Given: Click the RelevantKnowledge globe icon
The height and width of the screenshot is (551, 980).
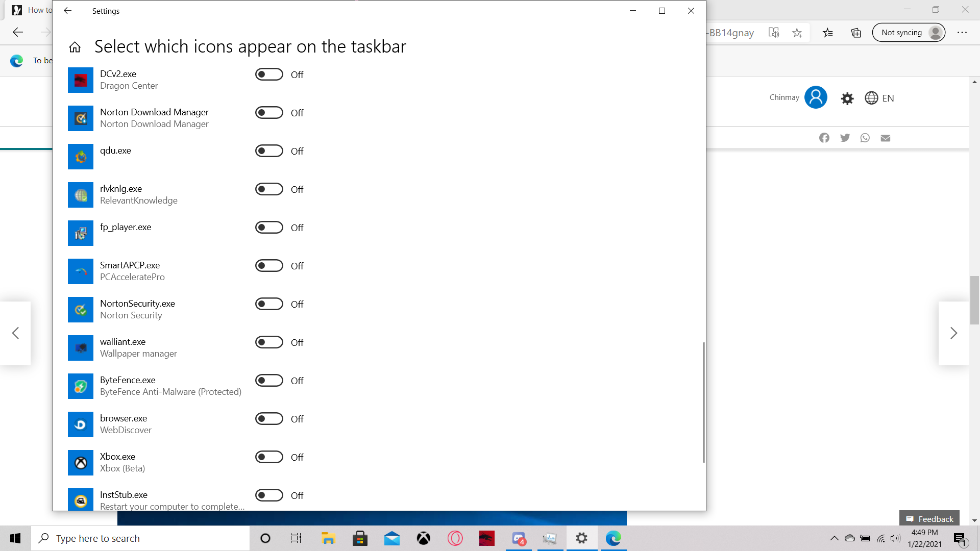Looking at the screenshot, I should [81, 195].
